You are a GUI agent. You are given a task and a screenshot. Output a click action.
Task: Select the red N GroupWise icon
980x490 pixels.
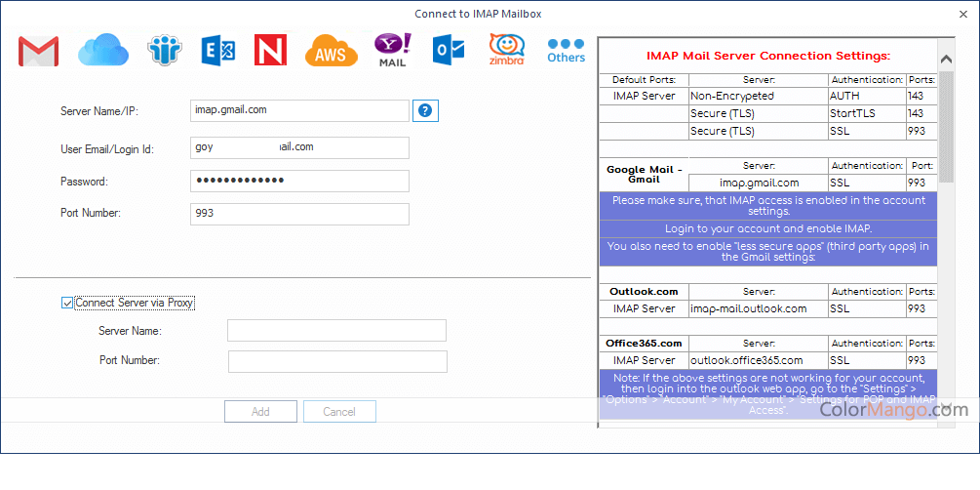click(x=270, y=50)
